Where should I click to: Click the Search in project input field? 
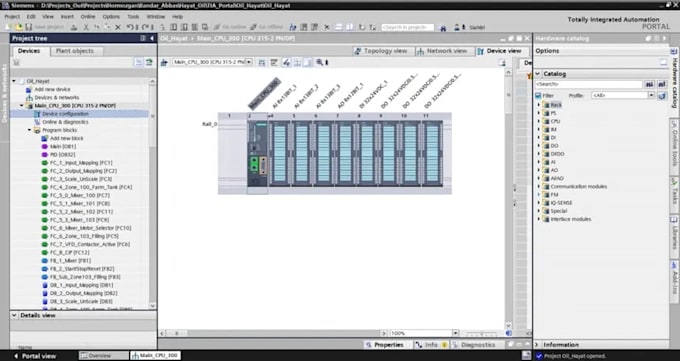[x=408, y=27]
